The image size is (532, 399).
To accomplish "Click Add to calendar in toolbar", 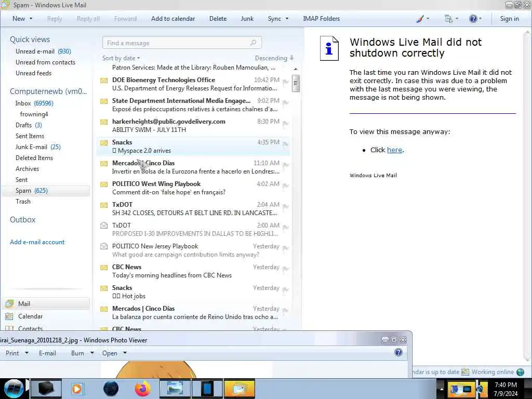I will 173,19.
